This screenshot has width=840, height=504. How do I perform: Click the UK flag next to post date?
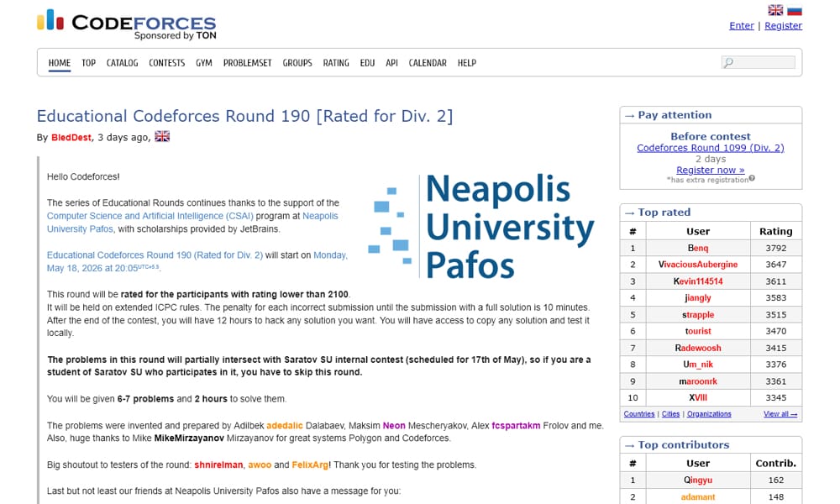[x=162, y=137]
